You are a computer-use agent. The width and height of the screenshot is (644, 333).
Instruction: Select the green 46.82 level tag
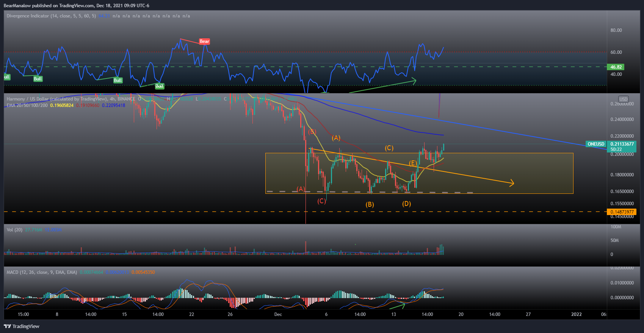click(616, 67)
